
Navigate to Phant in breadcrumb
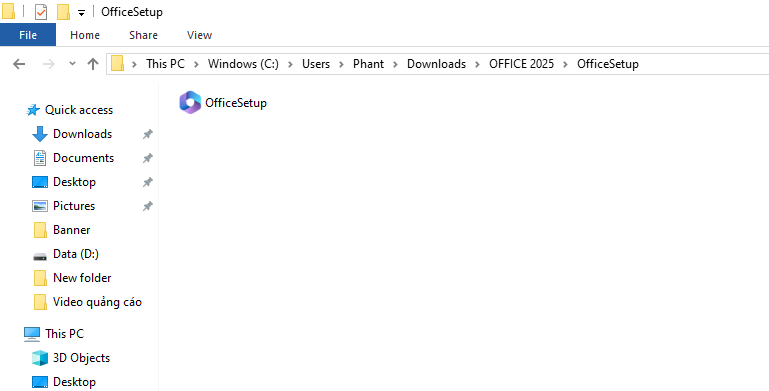click(x=368, y=64)
